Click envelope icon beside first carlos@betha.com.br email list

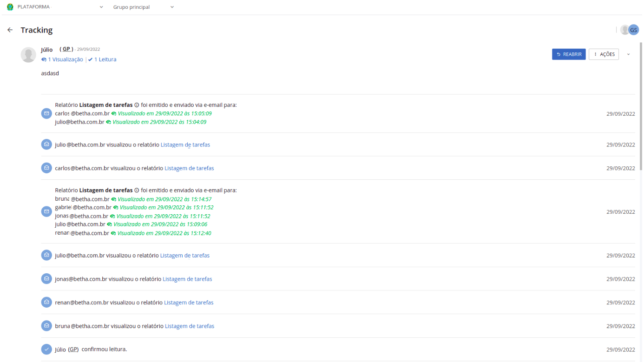46,113
